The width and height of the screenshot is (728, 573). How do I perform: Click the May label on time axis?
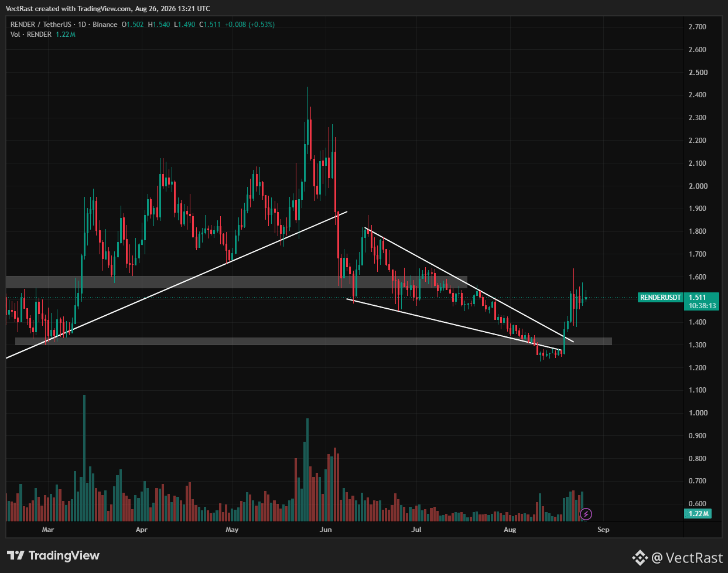point(232,530)
